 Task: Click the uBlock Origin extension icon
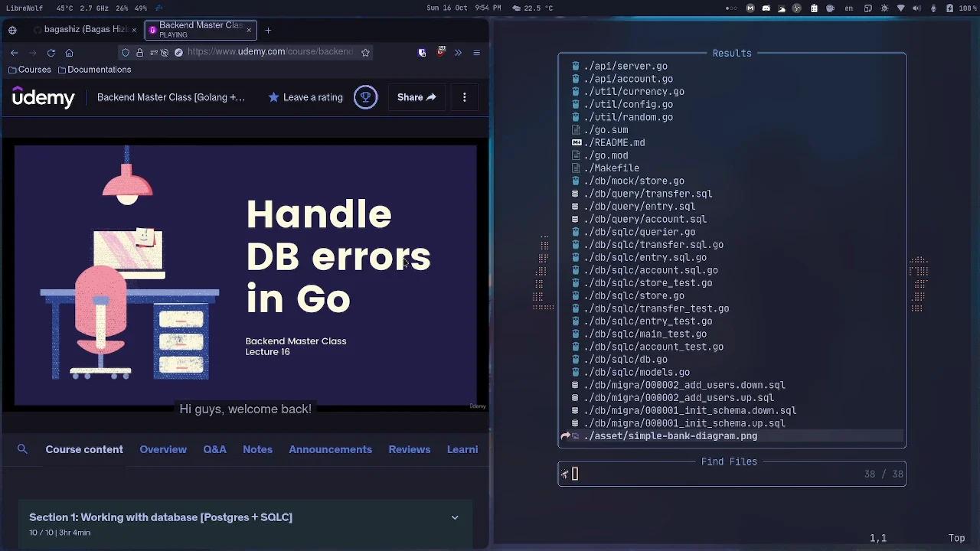pos(441,53)
